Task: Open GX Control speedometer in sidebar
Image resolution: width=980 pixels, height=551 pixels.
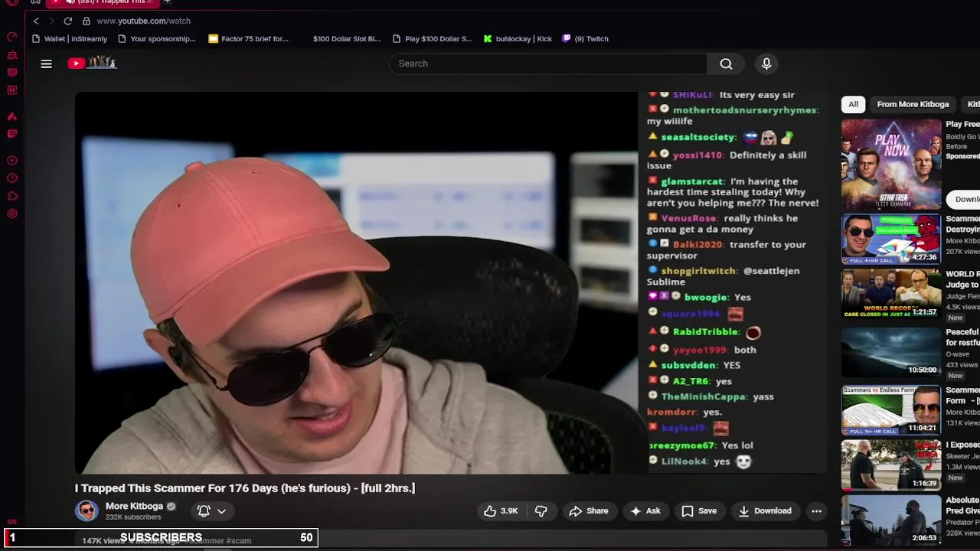Action: pyautogui.click(x=12, y=37)
